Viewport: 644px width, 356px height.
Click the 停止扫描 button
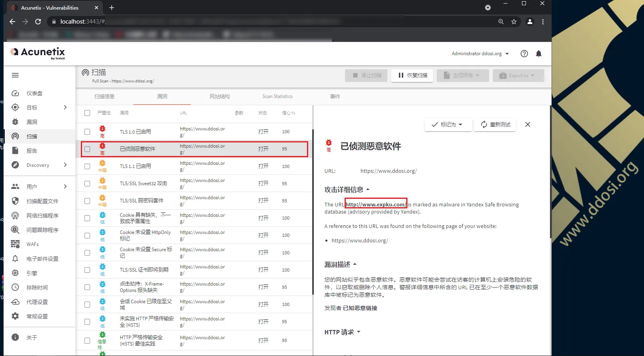coord(366,75)
